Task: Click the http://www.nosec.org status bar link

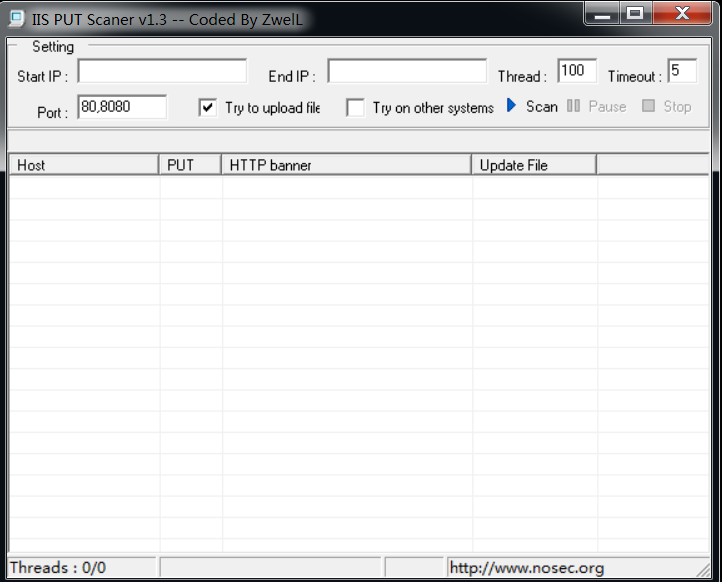Action: (527, 568)
